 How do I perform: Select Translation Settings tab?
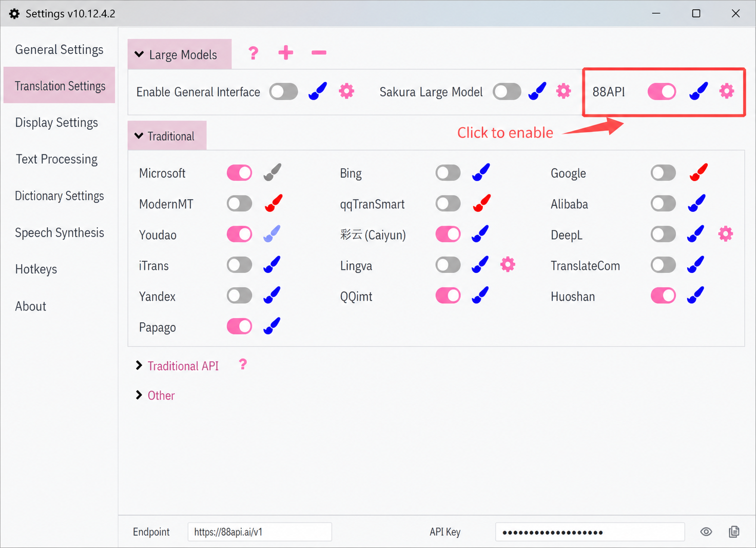[x=59, y=86]
